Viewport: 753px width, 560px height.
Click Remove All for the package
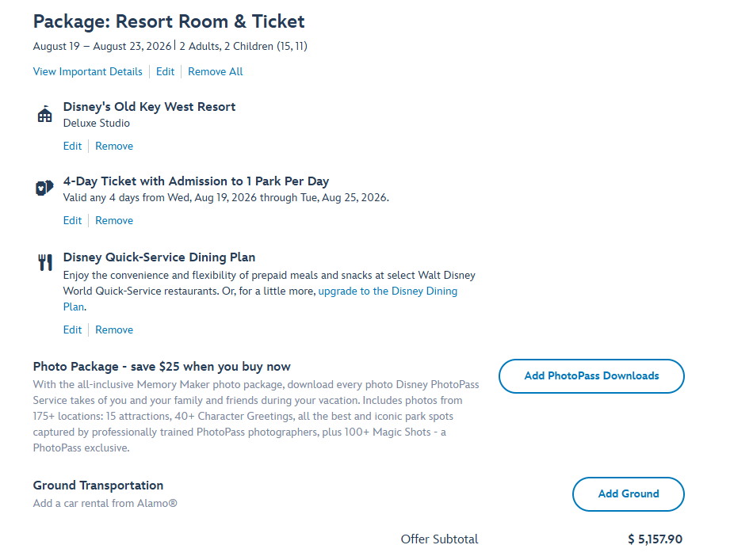click(x=215, y=71)
